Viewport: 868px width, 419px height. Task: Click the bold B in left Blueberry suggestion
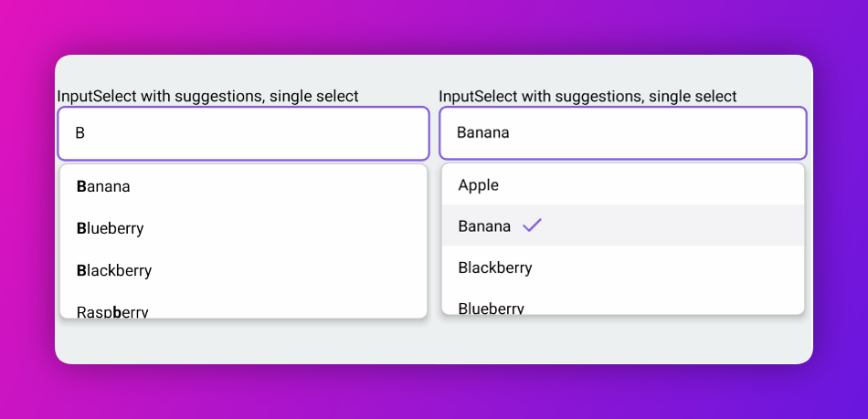pyautogui.click(x=81, y=228)
